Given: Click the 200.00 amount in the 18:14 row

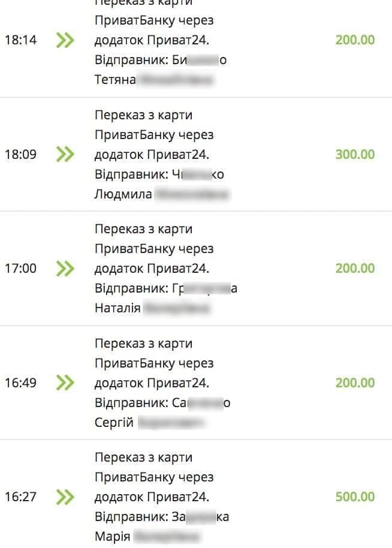Looking at the screenshot, I should [x=355, y=40].
